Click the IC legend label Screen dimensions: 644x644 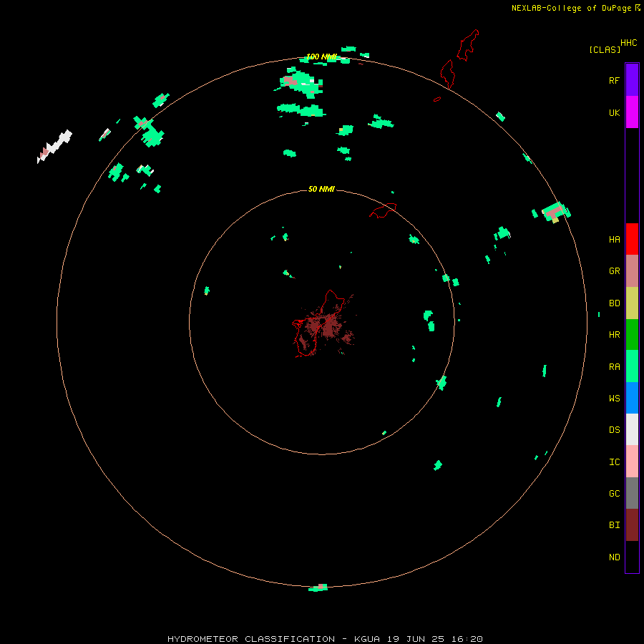[x=614, y=462]
